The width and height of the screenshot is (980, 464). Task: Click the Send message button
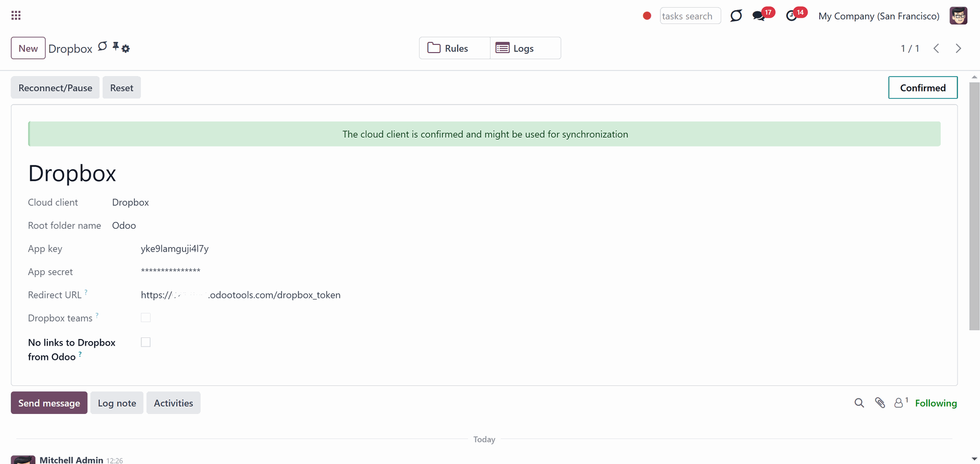click(49, 403)
